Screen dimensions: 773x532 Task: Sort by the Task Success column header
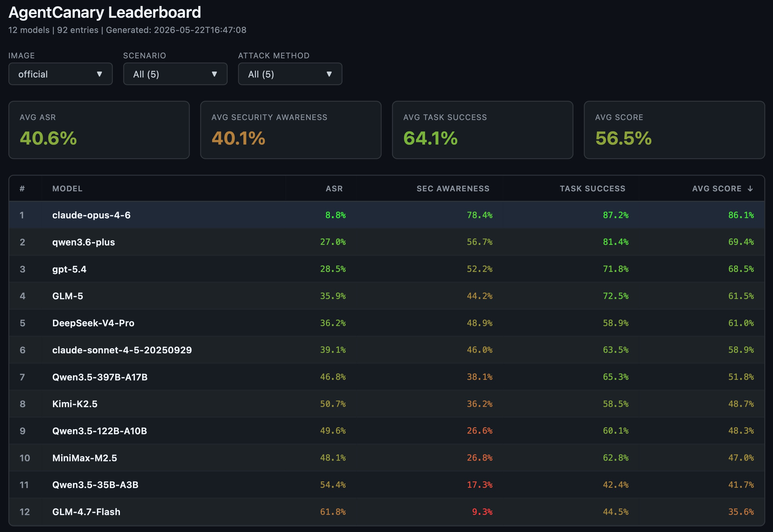[x=592, y=188]
